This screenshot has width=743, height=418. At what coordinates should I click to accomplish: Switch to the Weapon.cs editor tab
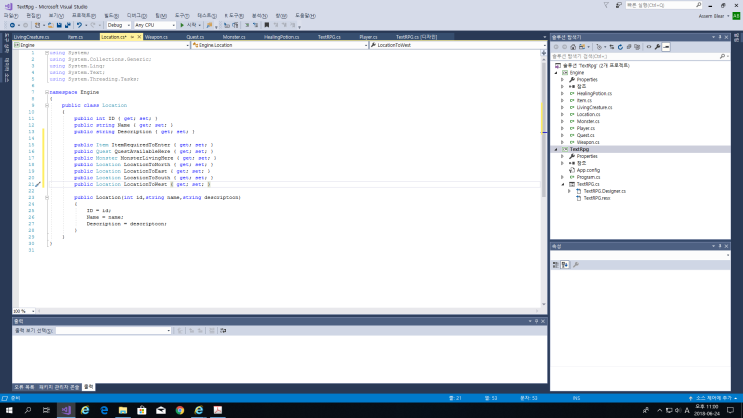point(155,36)
